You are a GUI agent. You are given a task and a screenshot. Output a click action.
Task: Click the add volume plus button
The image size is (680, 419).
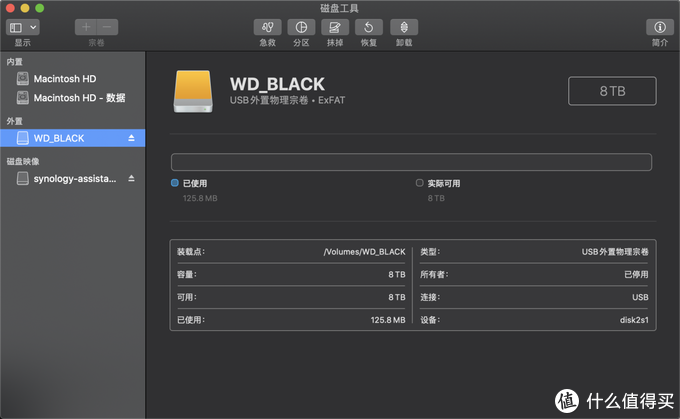point(86,27)
